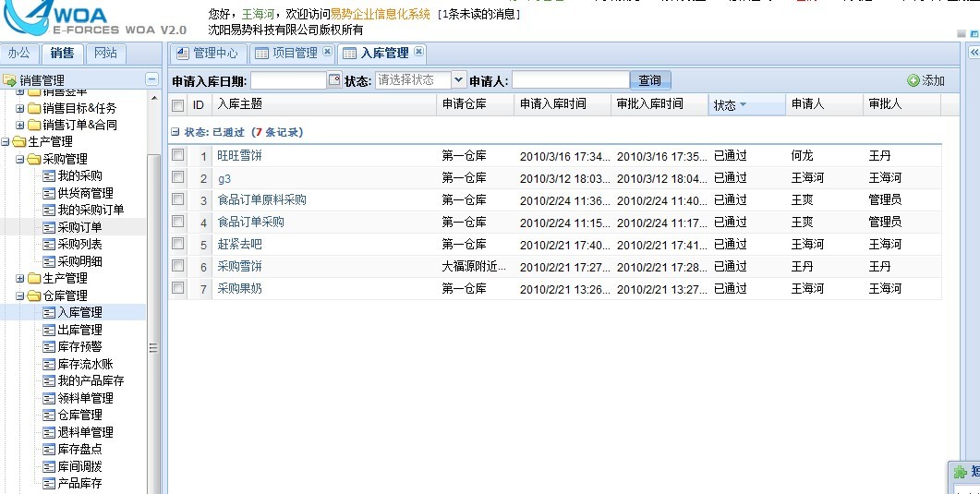Collapse the 状态: 已通过 record group
The width and height of the screenshot is (980, 494).
tap(175, 132)
